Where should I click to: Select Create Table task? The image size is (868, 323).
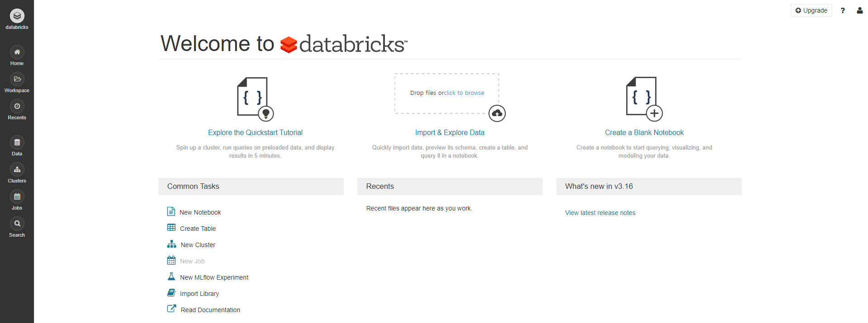click(198, 229)
